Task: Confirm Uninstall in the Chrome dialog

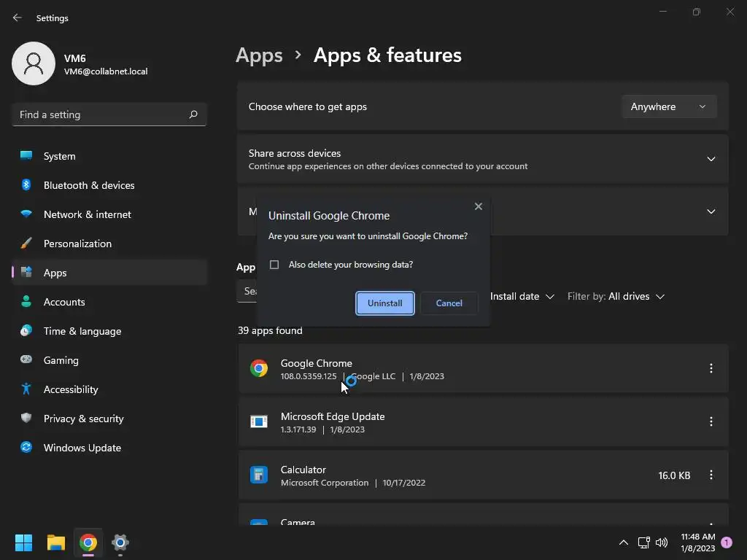Action: pos(385,303)
